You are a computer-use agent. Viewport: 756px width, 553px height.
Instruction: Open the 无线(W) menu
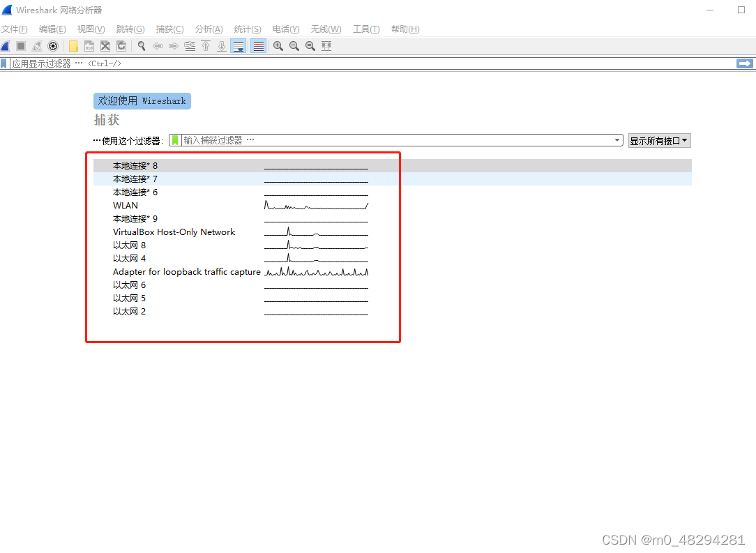coord(326,29)
